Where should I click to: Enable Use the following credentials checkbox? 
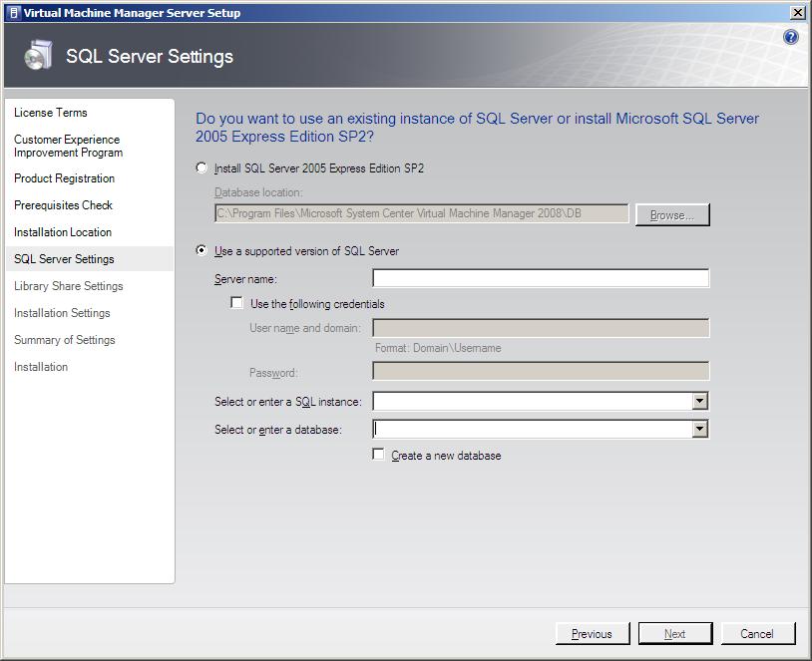pos(237,303)
